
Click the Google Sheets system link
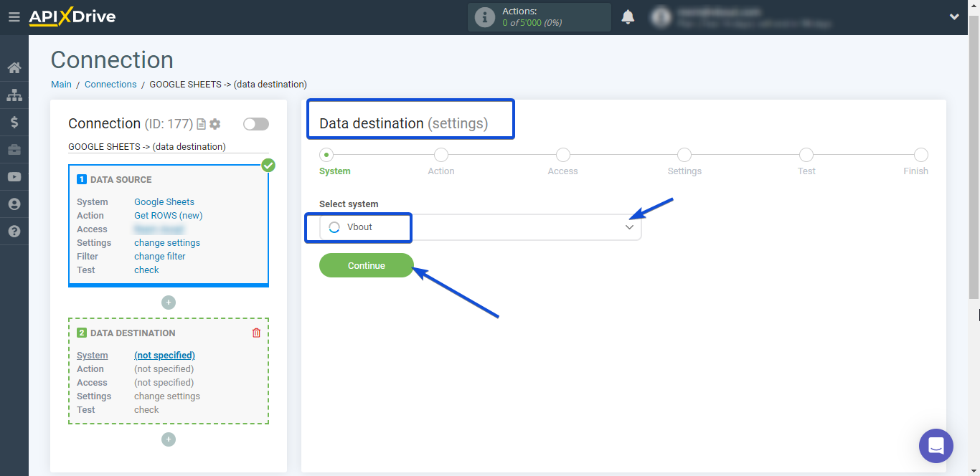click(164, 202)
